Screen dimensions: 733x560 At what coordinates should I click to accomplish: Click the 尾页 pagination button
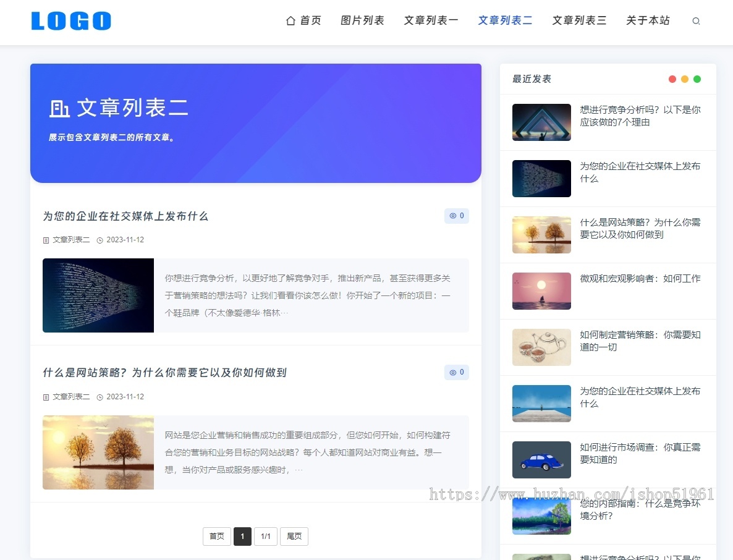pyautogui.click(x=294, y=536)
